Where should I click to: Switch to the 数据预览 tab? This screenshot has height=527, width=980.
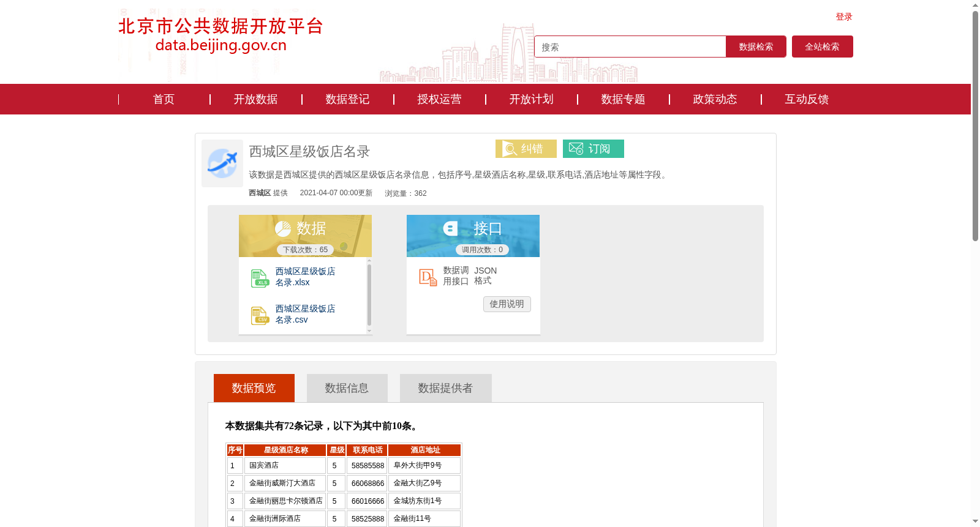pos(254,388)
